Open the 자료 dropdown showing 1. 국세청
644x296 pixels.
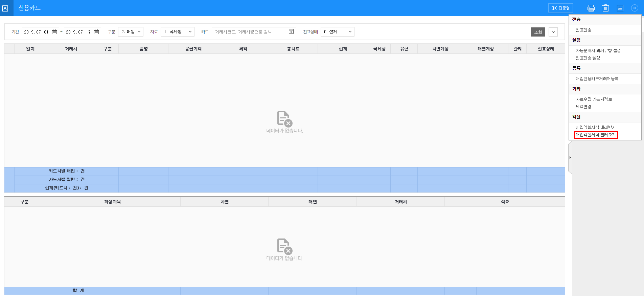(x=177, y=32)
